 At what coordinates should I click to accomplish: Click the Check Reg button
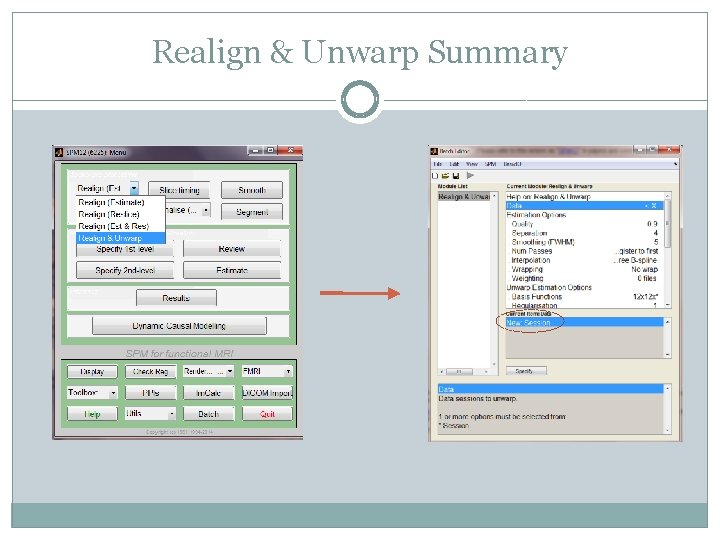pos(151,371)
